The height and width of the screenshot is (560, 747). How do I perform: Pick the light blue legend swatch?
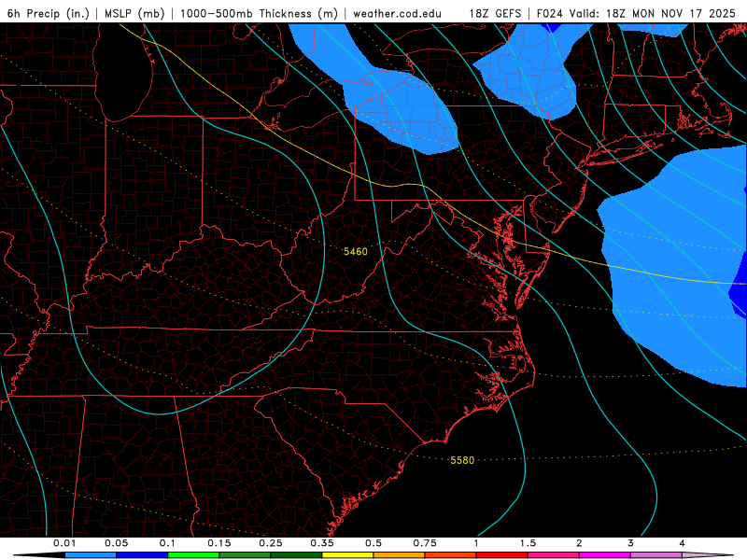91,555
